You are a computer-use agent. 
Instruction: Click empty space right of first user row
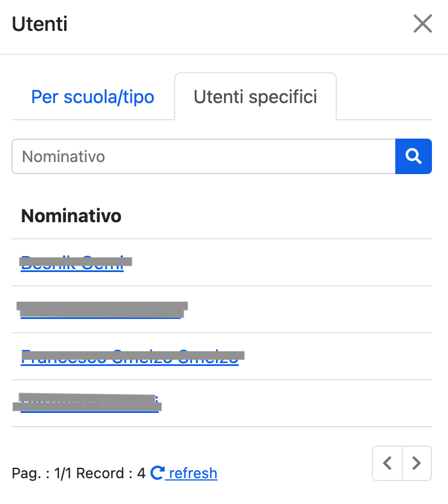click(x=286, y=263)
